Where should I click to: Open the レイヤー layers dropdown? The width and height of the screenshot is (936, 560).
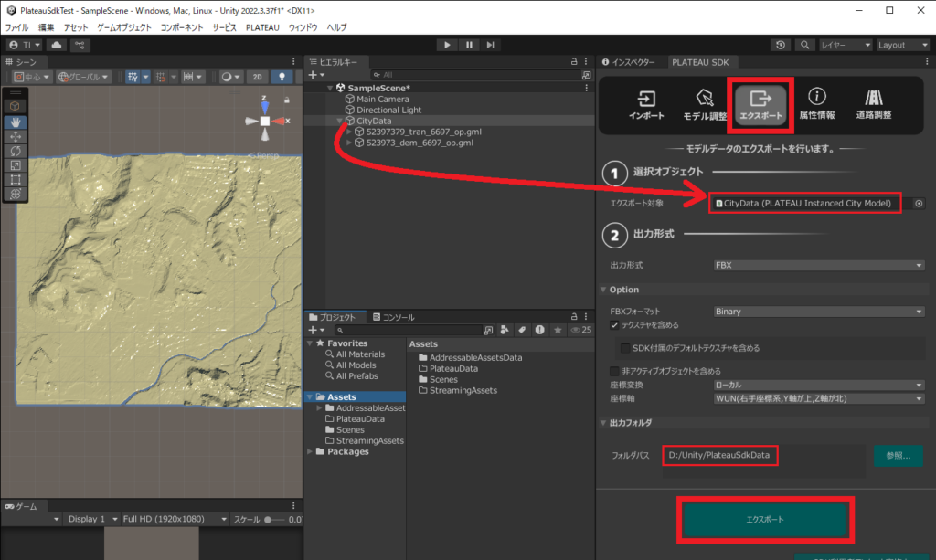(x=846, y=45)
